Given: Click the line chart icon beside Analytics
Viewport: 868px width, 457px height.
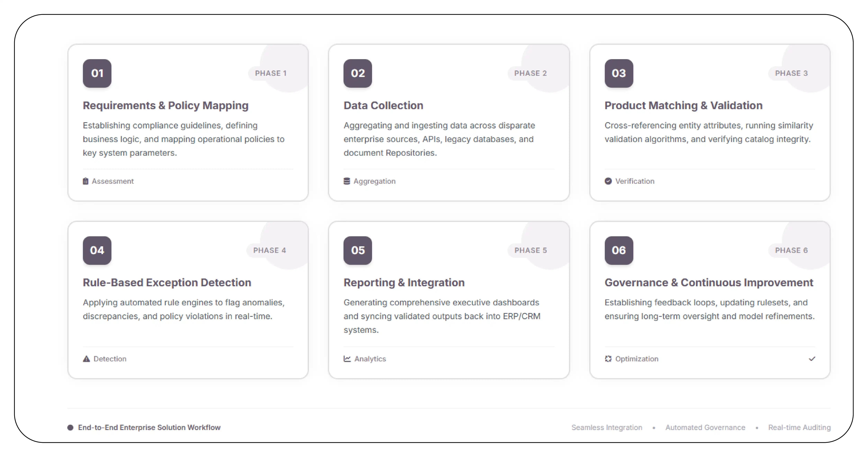Looking at the screenshot, I should click(x=347, y=359).
